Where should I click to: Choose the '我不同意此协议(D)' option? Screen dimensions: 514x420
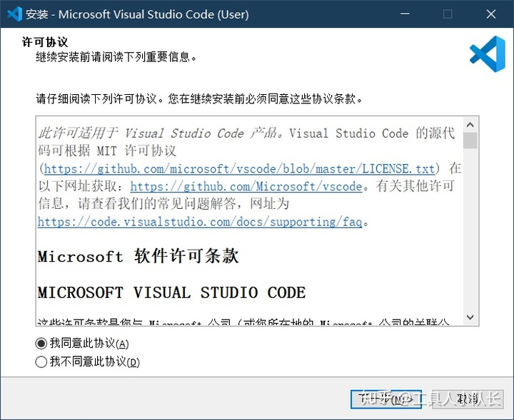pos(87,362)
